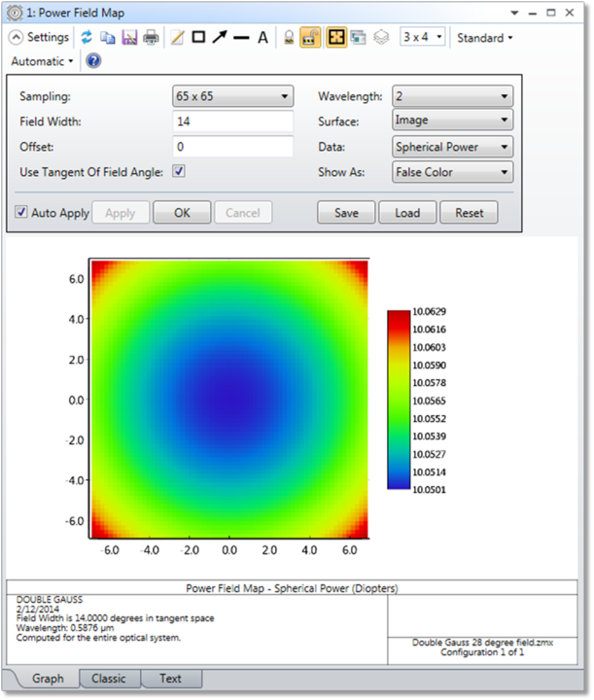Open the Standard dropdown menu
This screenshot has height=700, width=594.
(485, 38)
